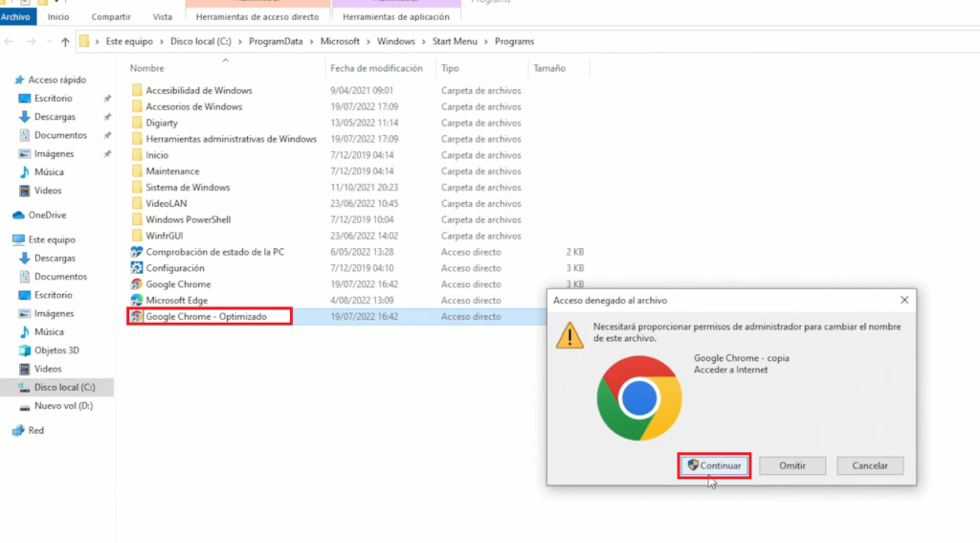The image size is (980, 543).
Task: Close the Acceso denegado dialog
Action: coord(904,301)
